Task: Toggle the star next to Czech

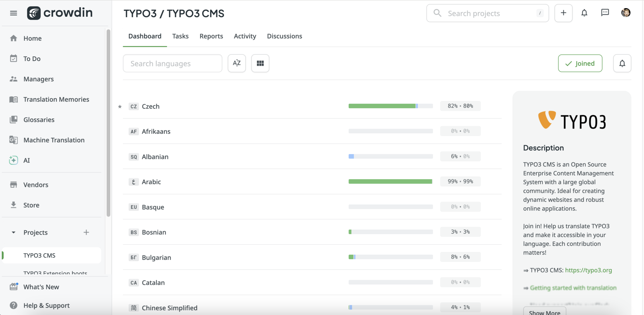Action: coord(120,107)
